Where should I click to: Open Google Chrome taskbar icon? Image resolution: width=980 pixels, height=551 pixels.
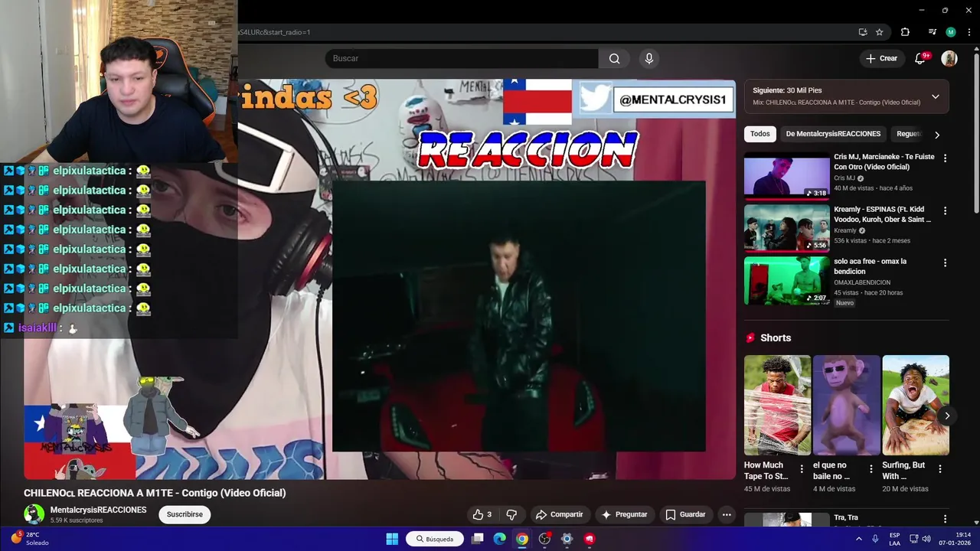pyautogui.click(x=522, y=539)
